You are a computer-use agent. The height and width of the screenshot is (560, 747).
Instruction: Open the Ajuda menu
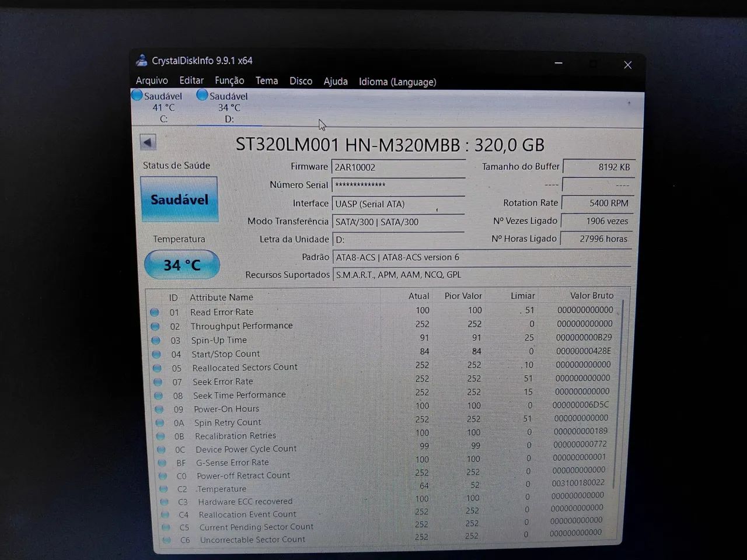coord(336,82)
